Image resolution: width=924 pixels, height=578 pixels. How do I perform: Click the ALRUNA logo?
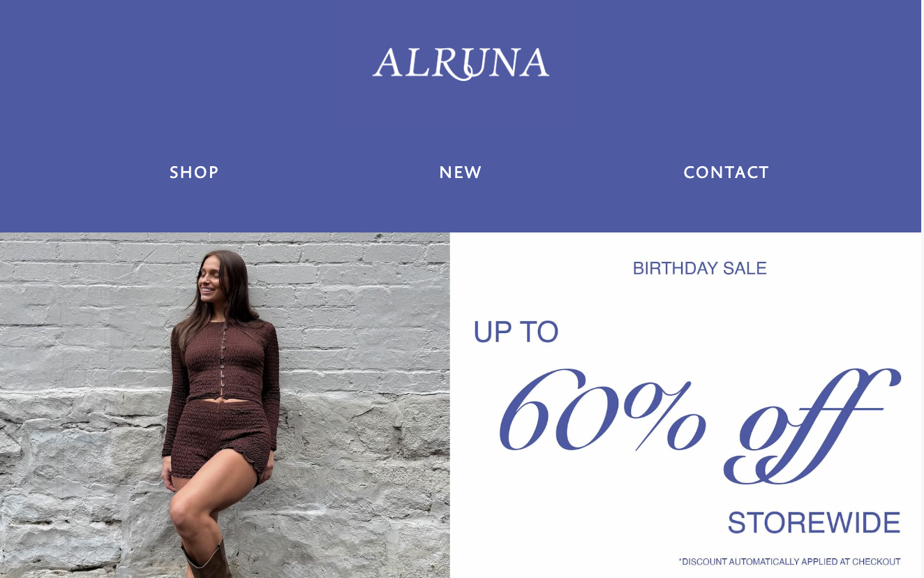tap(461, 64)
